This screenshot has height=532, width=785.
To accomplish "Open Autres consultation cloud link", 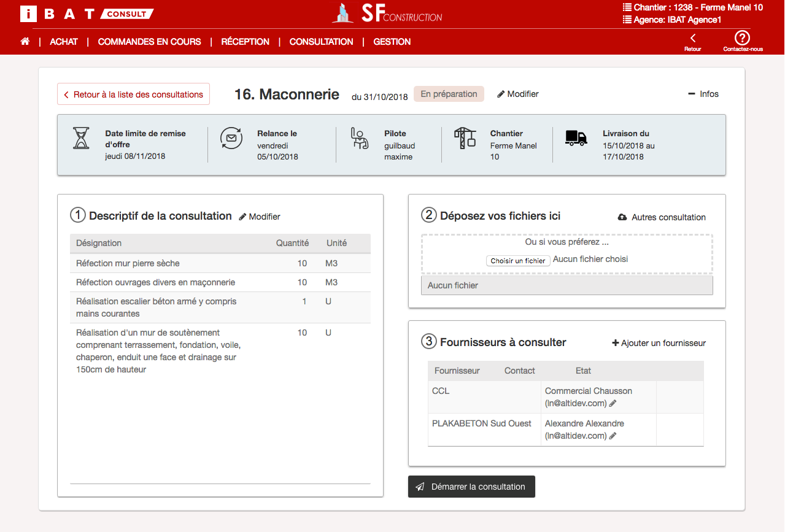I will 662,217.
